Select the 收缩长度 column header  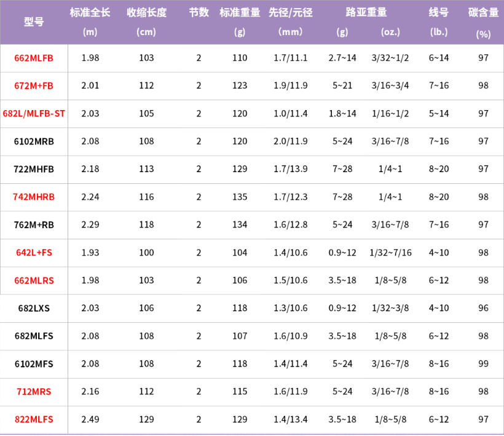[146, 12]
